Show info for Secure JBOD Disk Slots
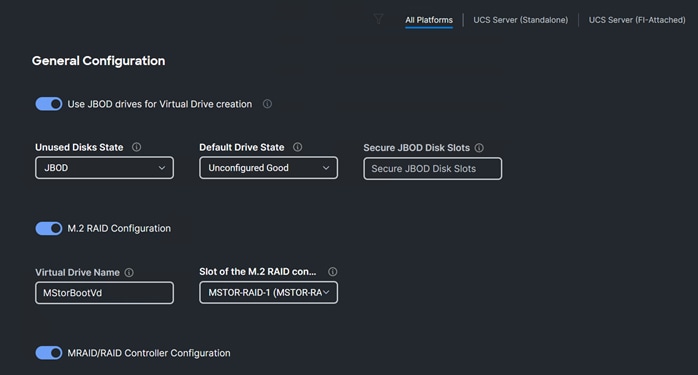 point(479,148)
